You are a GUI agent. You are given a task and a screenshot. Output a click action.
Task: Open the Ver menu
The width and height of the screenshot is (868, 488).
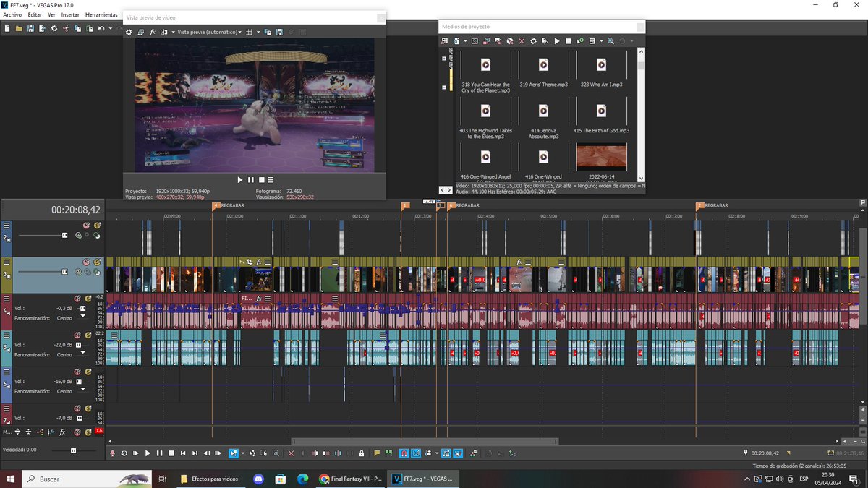[51, 14]
